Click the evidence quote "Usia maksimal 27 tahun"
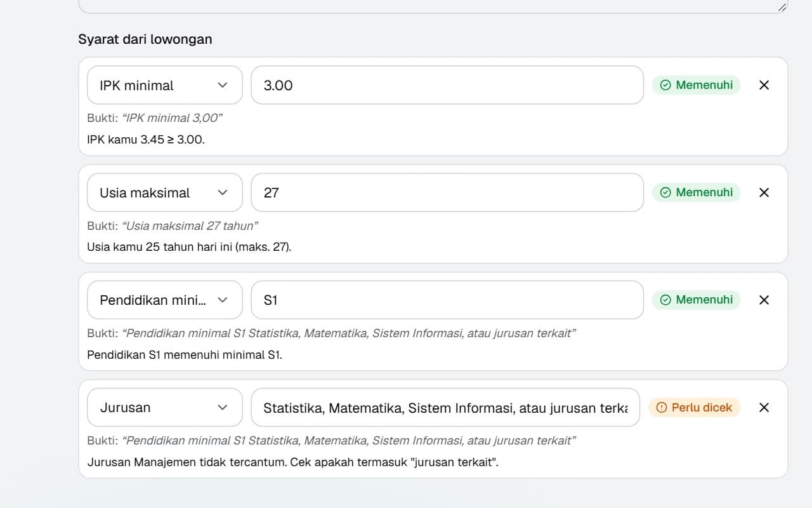The height and width of the screenshot is (508, 812). 190,225
